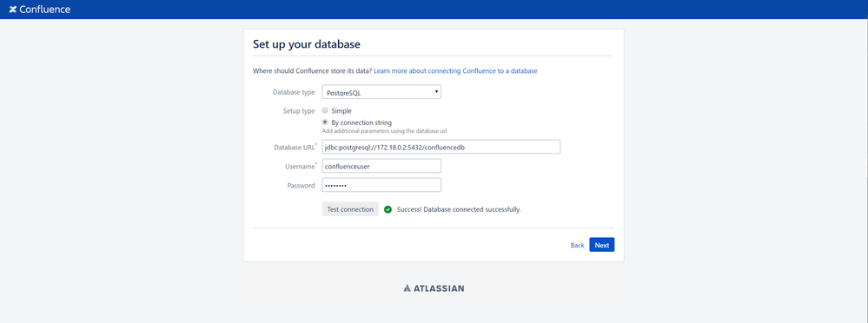Click the Test connection button

[x=350, y=209]
